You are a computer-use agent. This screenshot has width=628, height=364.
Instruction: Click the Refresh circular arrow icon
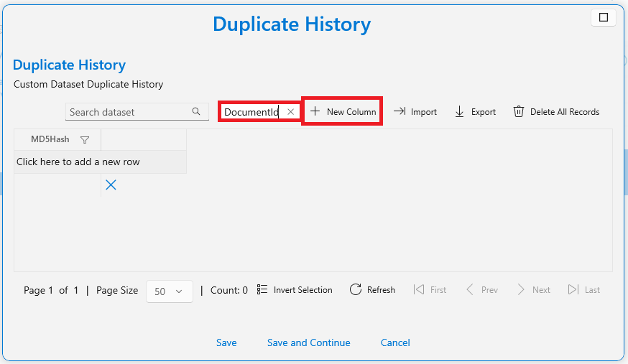point(356,289)
